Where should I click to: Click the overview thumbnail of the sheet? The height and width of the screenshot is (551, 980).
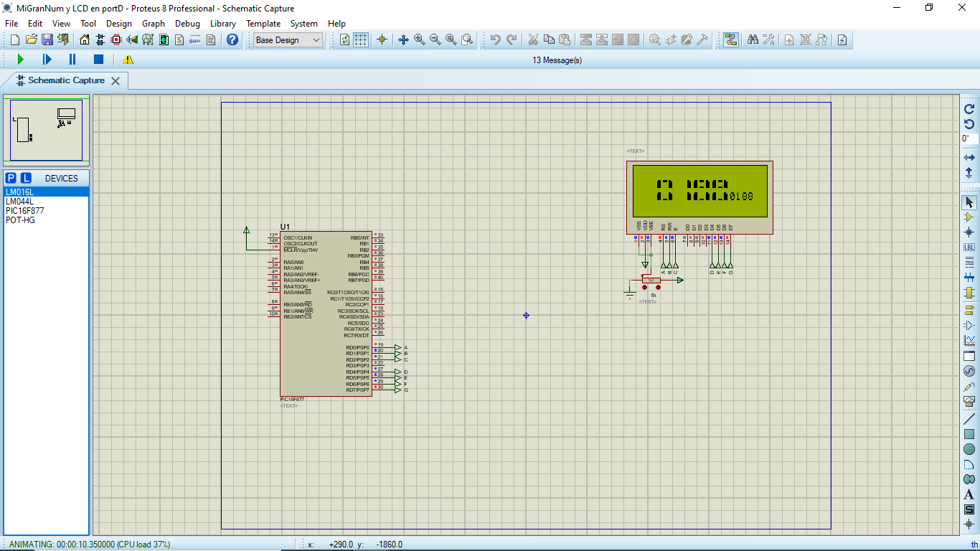click(x=47, y=130)
